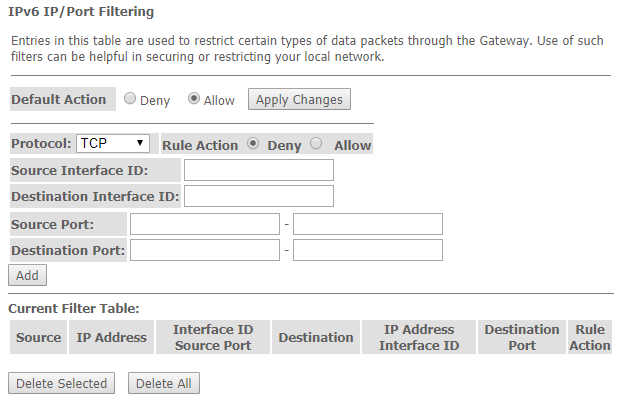Click the Rule Action column header in the table
620x401 pixels.
(590, 338)
